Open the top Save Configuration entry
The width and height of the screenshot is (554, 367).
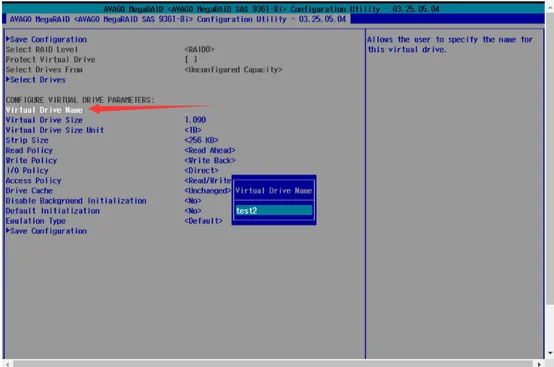coord(47,39)
